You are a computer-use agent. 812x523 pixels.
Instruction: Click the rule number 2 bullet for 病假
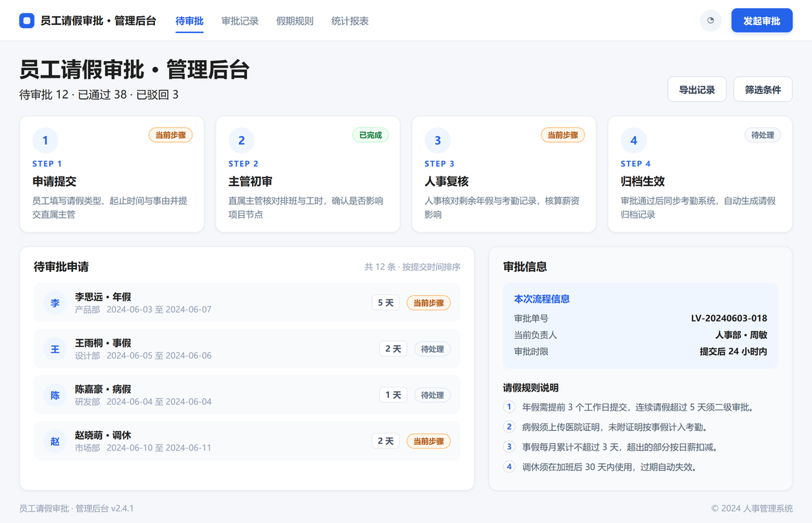click(x=510, y=427)
